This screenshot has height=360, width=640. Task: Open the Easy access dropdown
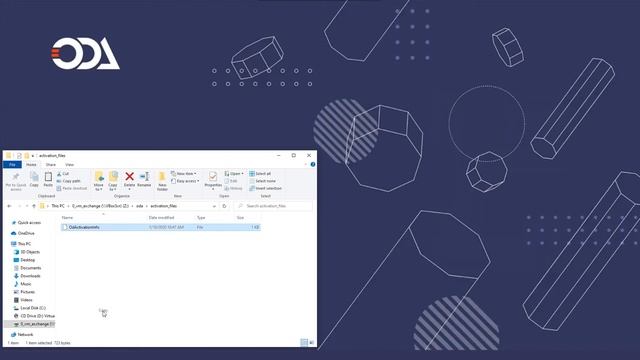coord(185,181)
